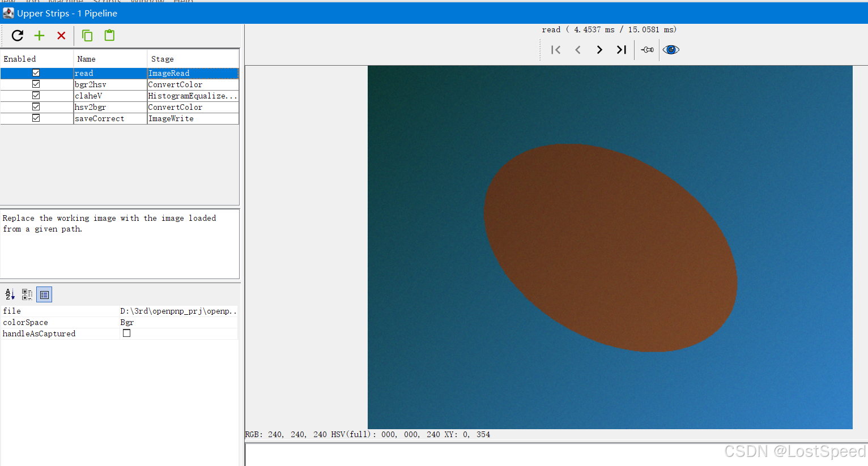
Task: Click the HistogramEqualize stage type cell
Action: pos(193,96)
